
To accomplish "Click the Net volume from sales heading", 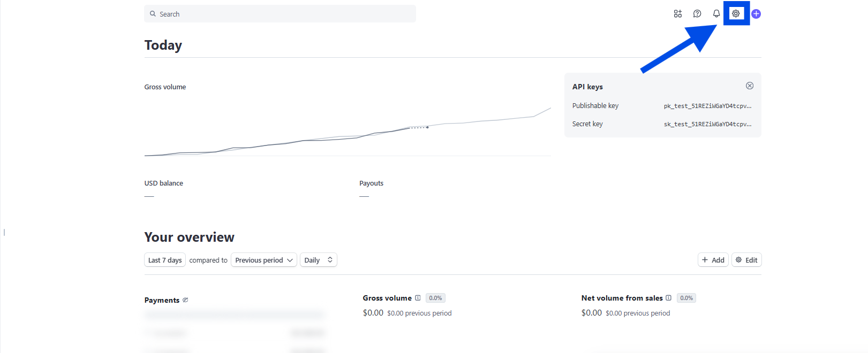I will click(x=622, y=298).
